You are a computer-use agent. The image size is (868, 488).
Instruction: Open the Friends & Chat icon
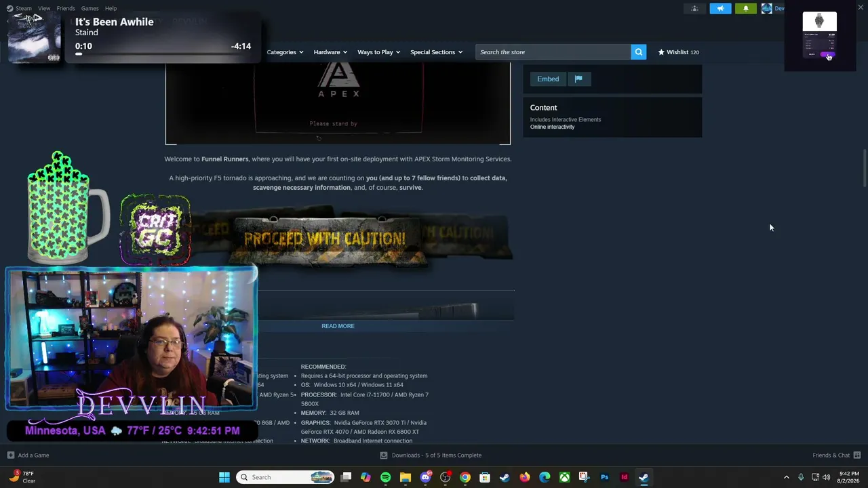tap(857, 455)
